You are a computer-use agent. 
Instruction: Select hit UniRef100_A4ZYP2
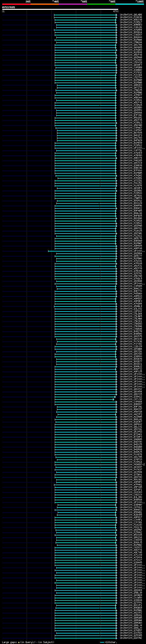pyautogui.click(x=131, y=613)
